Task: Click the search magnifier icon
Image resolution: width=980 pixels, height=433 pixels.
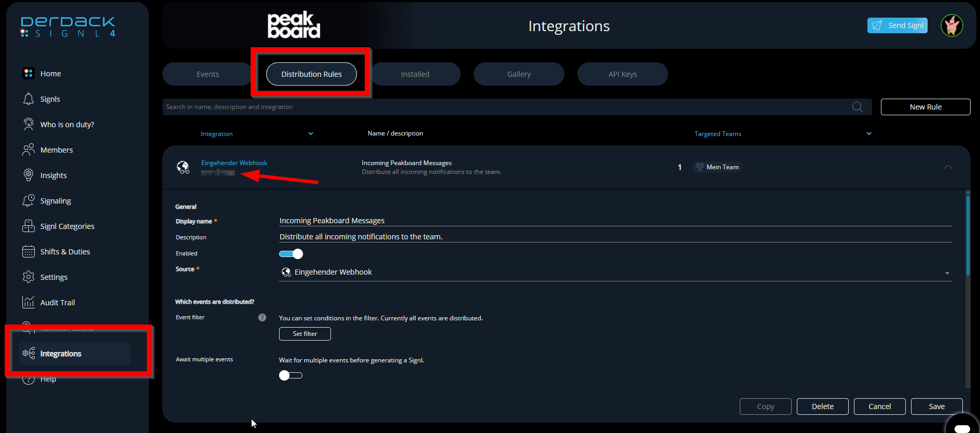Action: click(858, 107)
